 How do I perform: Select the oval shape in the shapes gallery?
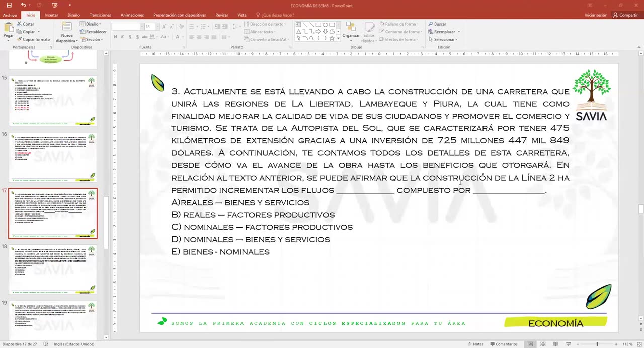click(x=325, y=24)
